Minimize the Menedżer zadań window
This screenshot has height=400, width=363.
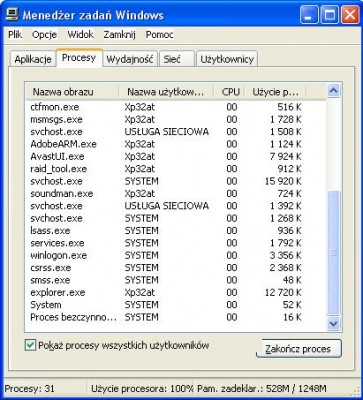(309, 15)
